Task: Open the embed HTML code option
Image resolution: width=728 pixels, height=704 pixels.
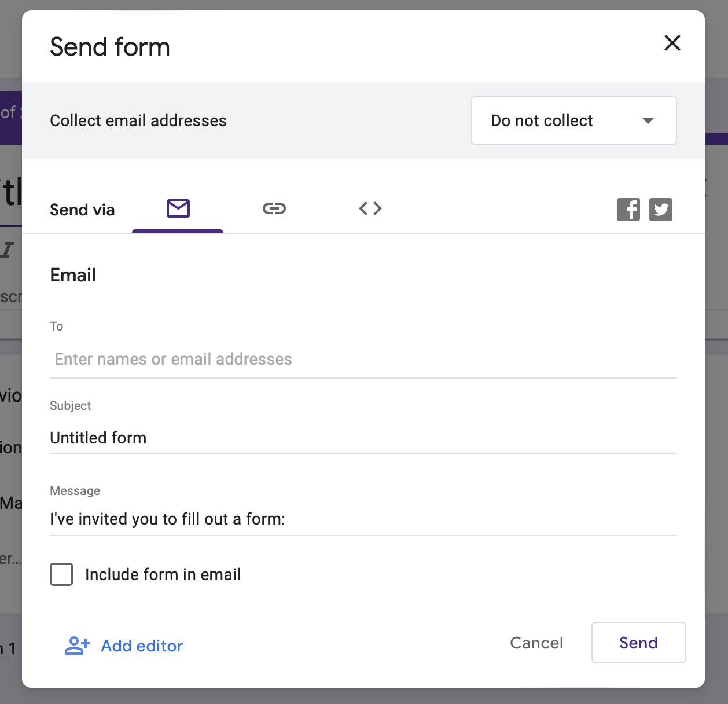Action: point(370,208)
